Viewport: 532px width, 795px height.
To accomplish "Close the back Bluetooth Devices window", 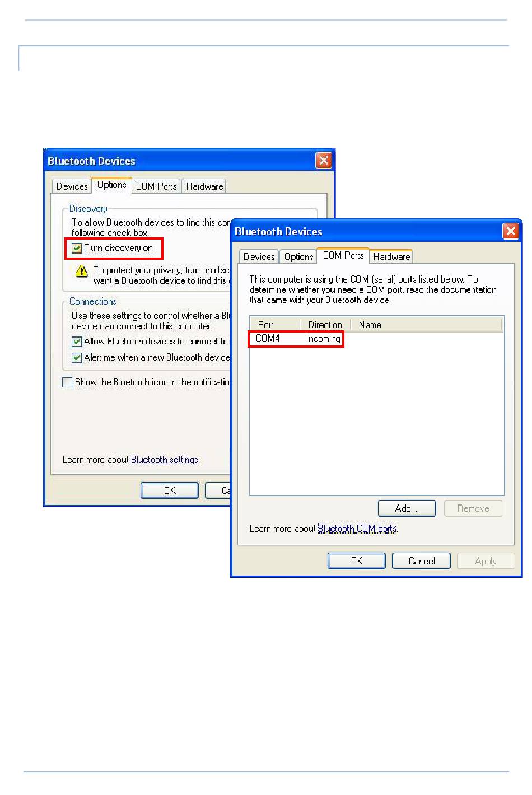I will coord(324,161).
